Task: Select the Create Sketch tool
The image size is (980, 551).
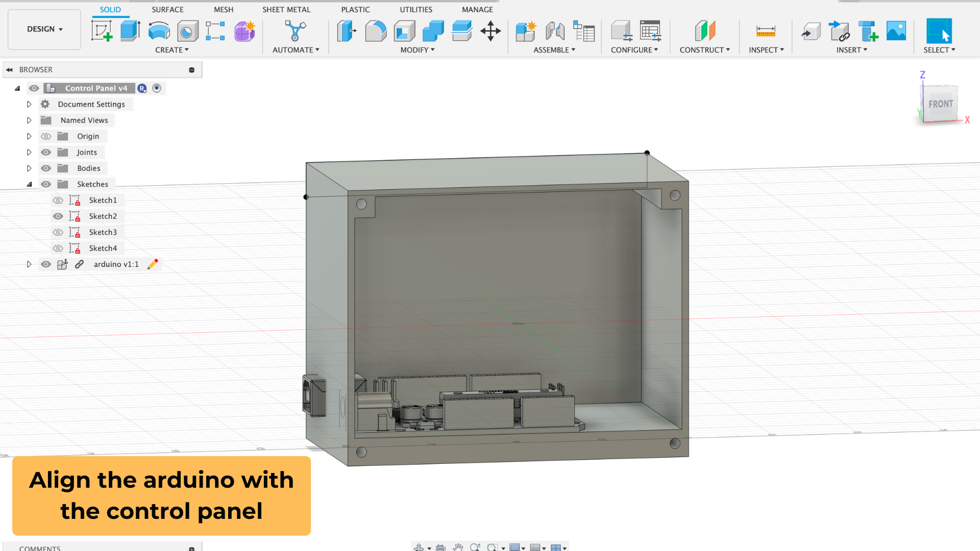Action: point(102,31)
